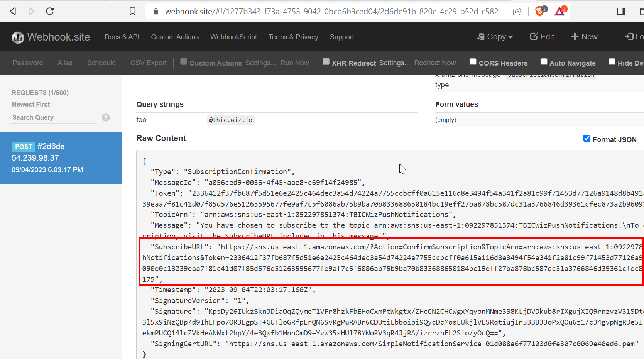Screen dimensions: 644x359
Task: Click the help icon beside Search Query
Action: click(106, 118)
